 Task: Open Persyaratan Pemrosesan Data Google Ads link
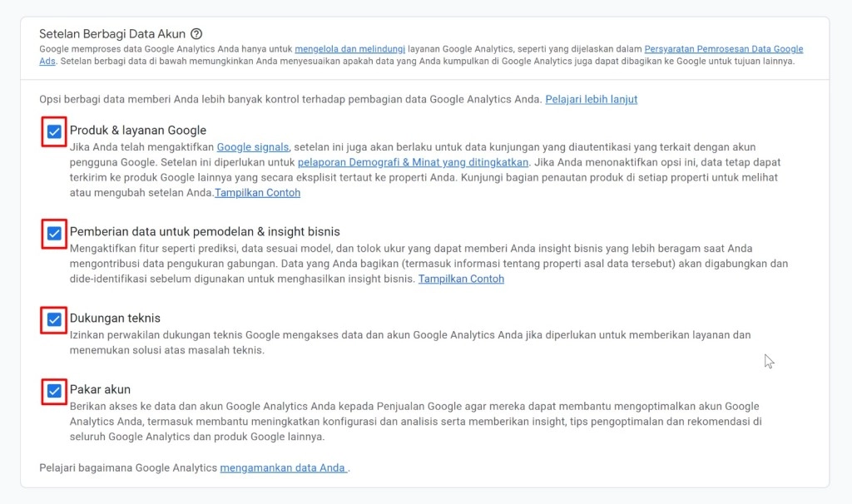click(723, 50)
